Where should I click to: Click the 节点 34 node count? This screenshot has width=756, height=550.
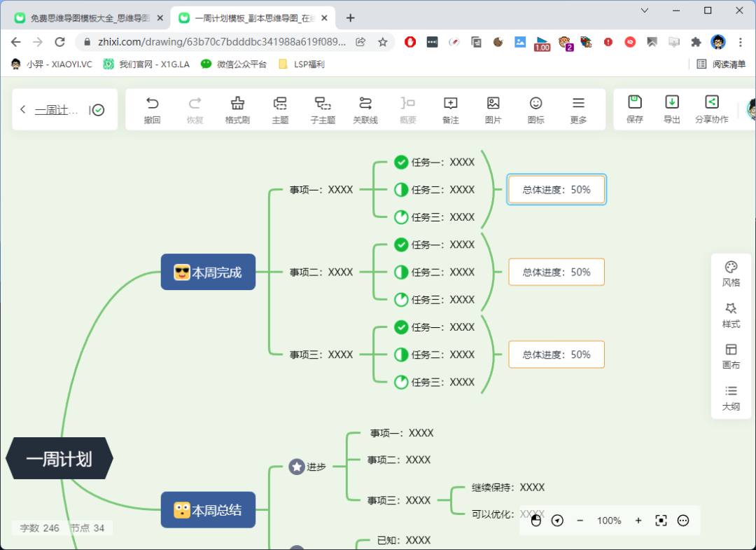click(87, 528)
